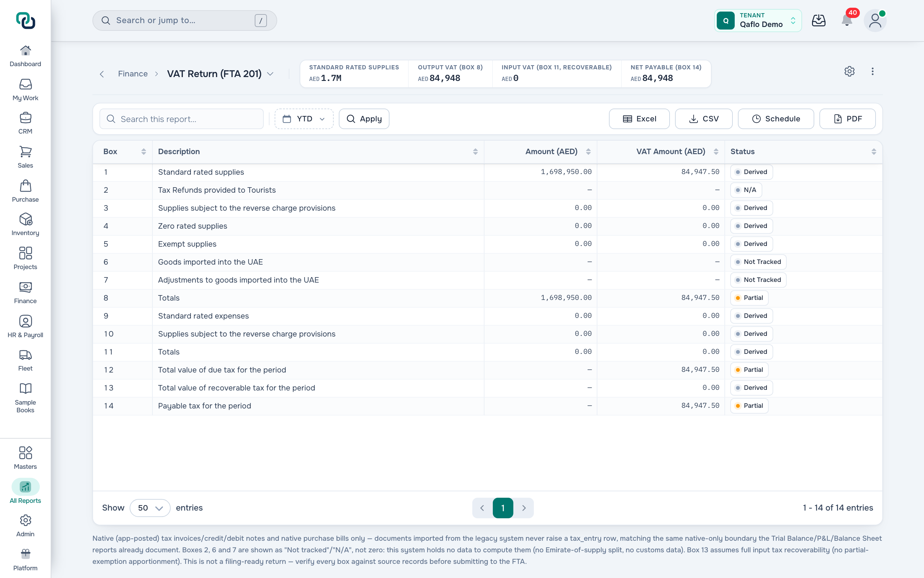Image resolution: width=924 pixels, height=578 pixels.
Task: Focus the global Search or jump to field
Action: pos(185,21)
